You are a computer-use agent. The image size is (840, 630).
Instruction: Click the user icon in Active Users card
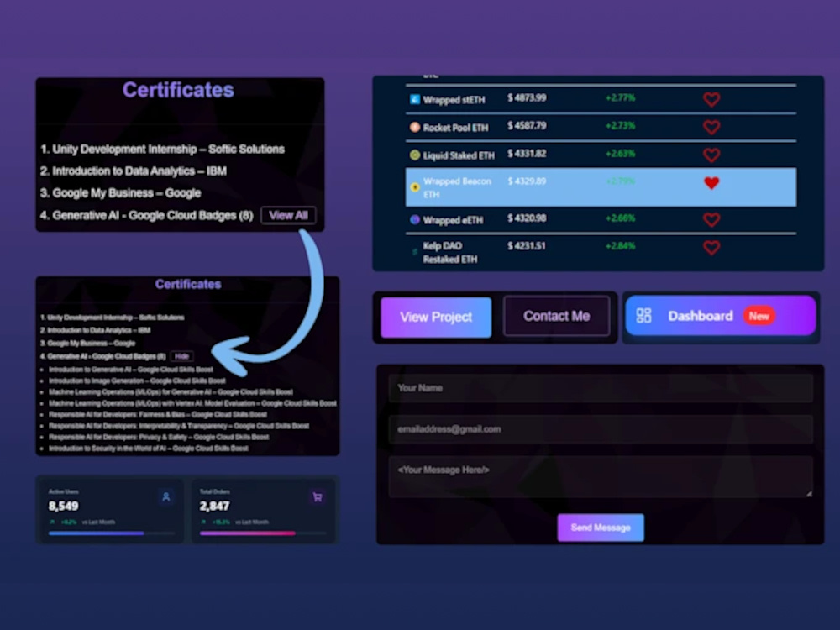point(166,497)
